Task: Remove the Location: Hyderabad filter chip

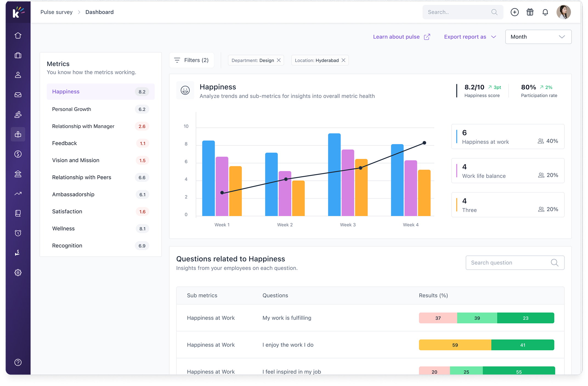Action: click(x=343, y=60)
